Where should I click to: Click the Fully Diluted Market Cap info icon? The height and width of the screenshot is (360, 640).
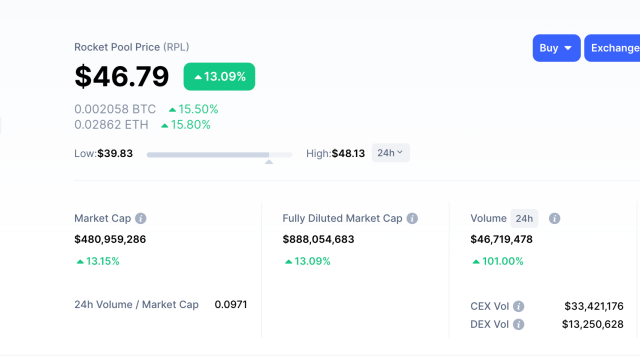pos(412,218)
